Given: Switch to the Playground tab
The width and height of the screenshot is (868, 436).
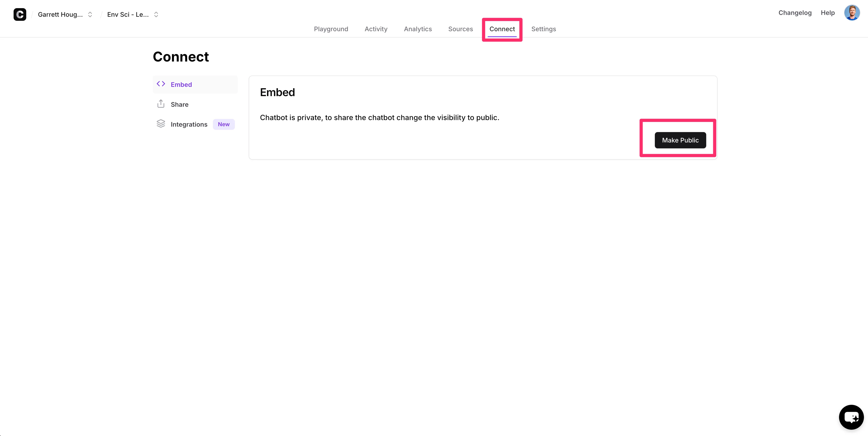Looking at the screenshot, I should (x=331, y=29).
